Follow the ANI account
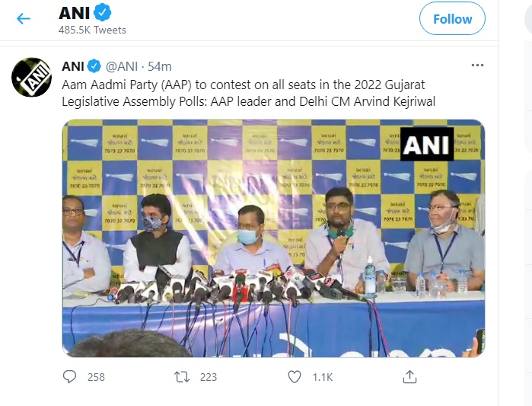The height and width of the screenshot is (406, 532). coord(452,19)
